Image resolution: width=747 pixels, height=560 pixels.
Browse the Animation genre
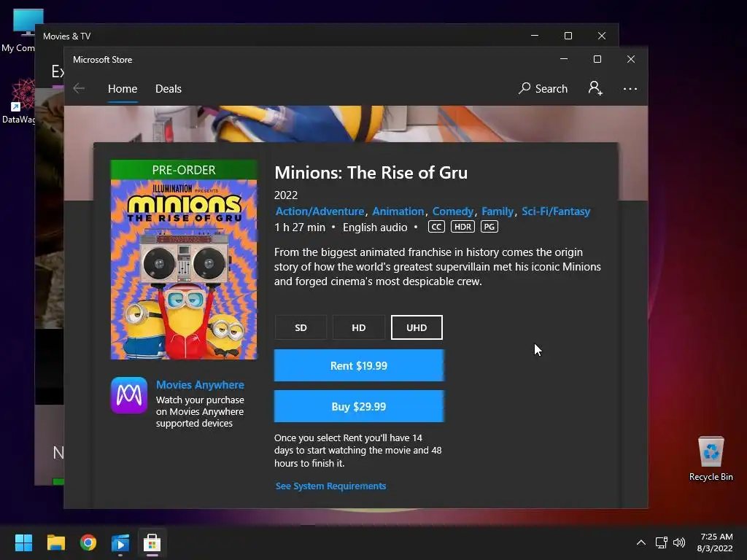point(398,211)
